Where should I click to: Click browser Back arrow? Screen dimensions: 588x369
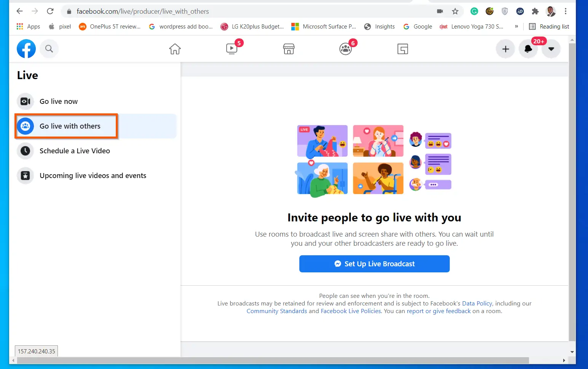pyautogui.click(x=20, y=11)
